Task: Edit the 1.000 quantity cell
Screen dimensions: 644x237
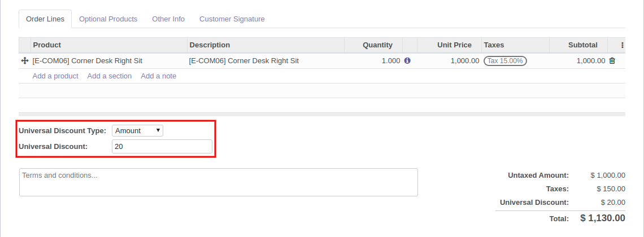Action: pyautogui.click(x=390, y=61)
